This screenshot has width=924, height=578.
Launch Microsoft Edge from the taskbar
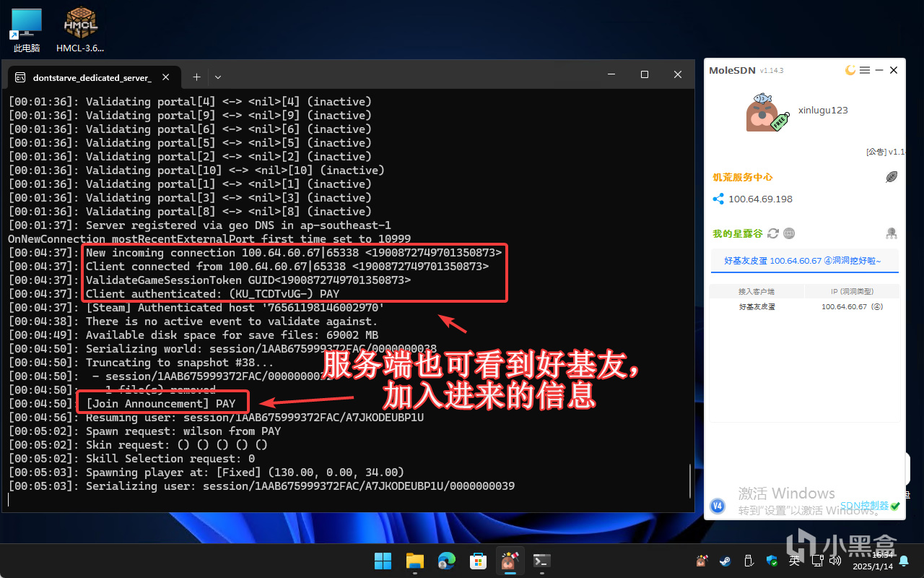[446, 561]
